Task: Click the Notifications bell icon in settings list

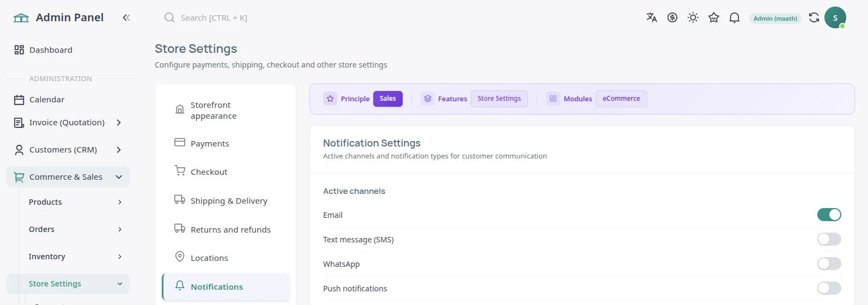Action: [x=180, y=285]
